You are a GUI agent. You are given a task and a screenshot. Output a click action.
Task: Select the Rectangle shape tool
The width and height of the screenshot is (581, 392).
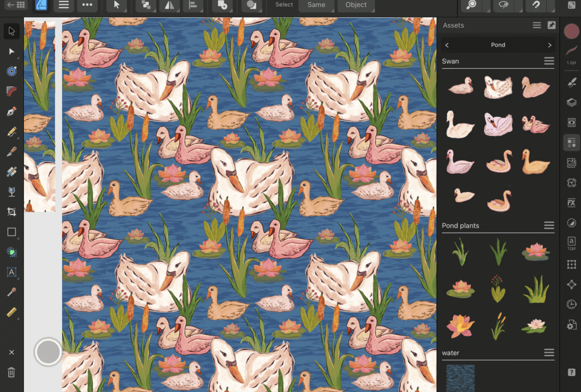click(11, 232)
